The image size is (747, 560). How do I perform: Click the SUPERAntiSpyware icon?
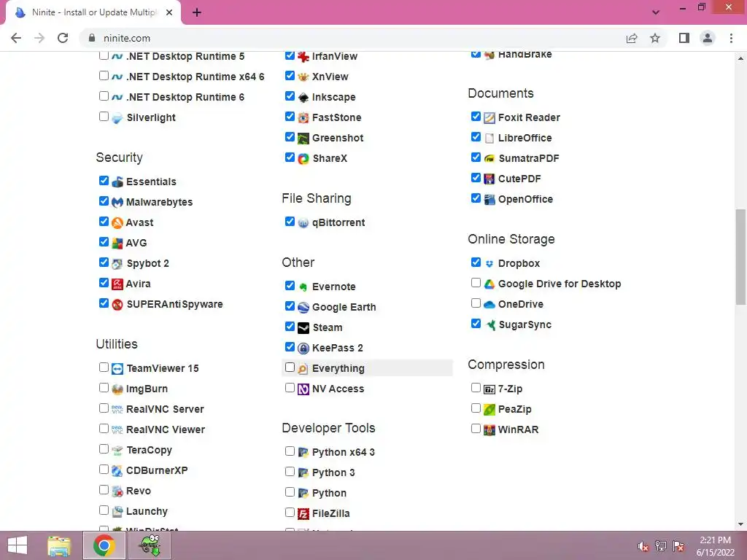tap(117, 305)
